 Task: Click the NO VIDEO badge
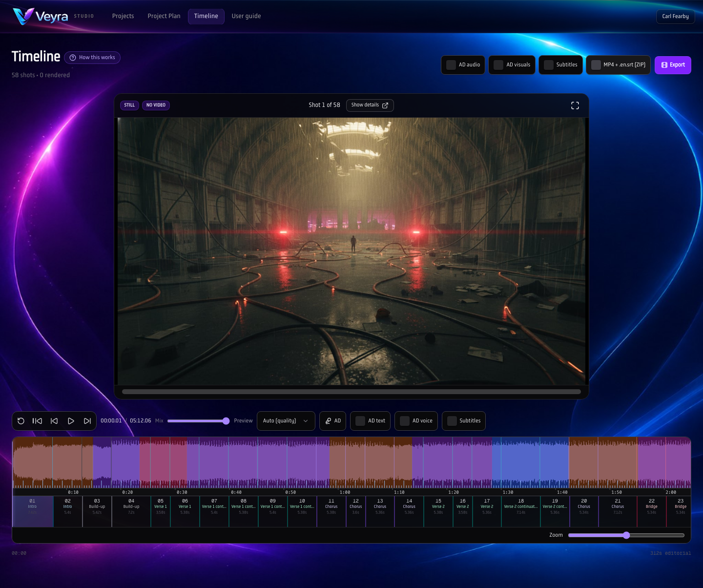point(156,105)
